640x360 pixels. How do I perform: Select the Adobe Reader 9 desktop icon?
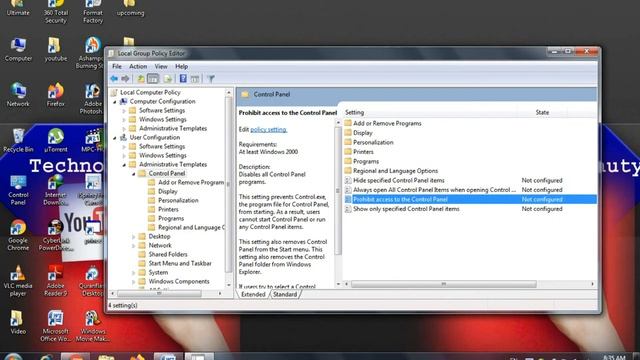(x=56, y=281)
